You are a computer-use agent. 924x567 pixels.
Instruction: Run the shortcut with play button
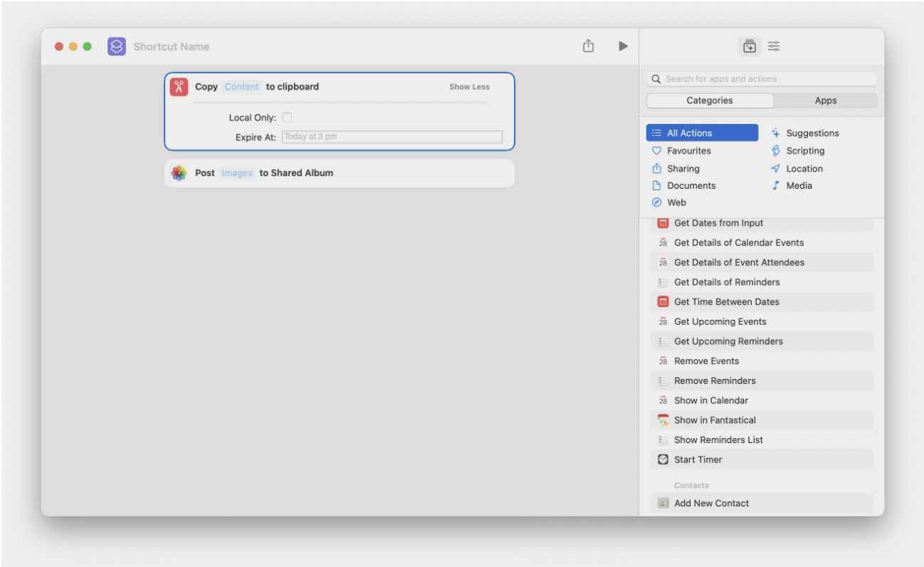623,46
